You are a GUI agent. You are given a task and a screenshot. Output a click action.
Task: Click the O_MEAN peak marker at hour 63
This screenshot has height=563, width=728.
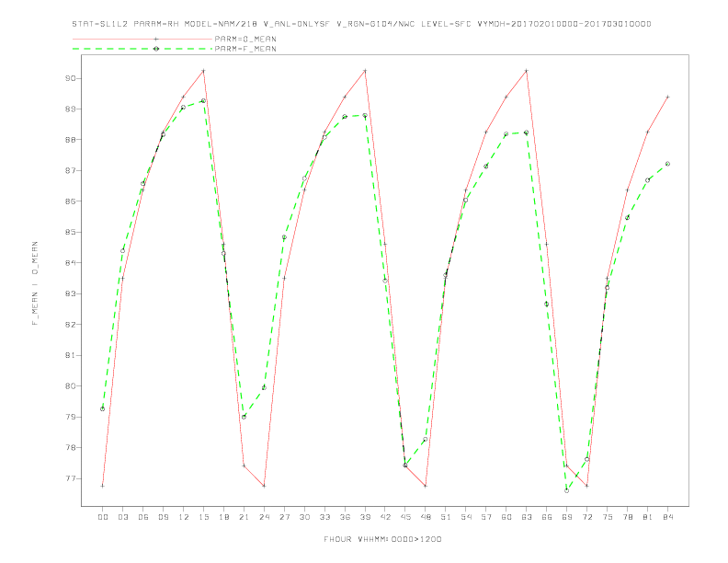point(527,71)
